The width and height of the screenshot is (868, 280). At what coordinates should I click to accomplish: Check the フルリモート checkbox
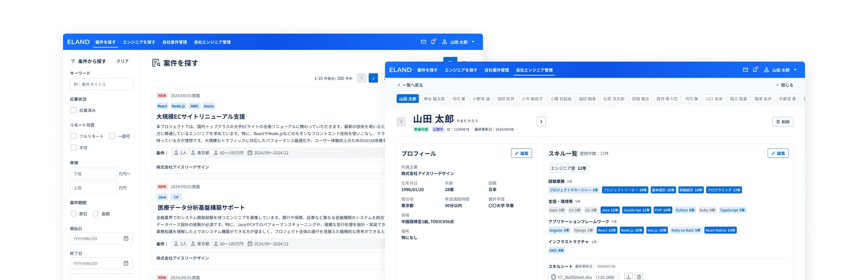73,136
